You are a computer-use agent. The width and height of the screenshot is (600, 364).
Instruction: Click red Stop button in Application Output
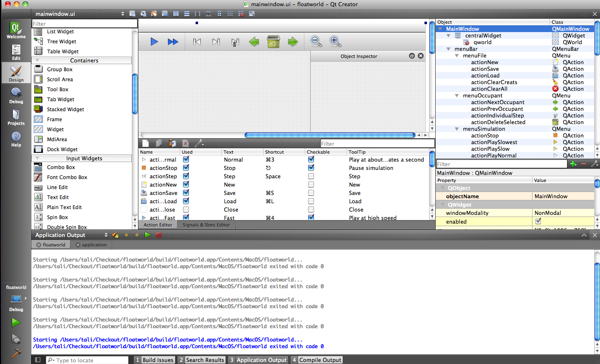pyautogui.click(x=158, y=235)
